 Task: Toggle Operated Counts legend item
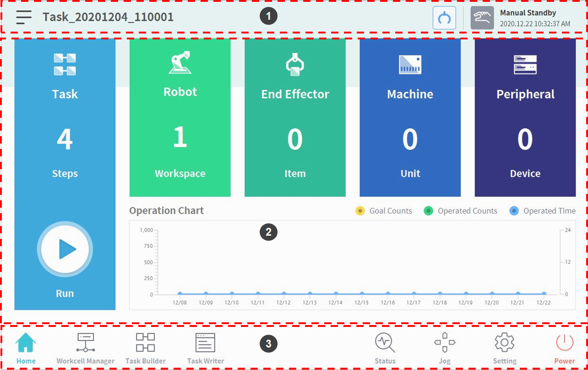tap(460, 211)
